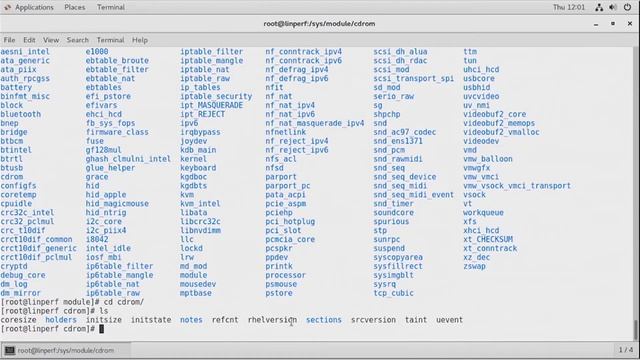Click the keyboard entry
This screenshot has height=360, width=640.
tap(198, 168)
